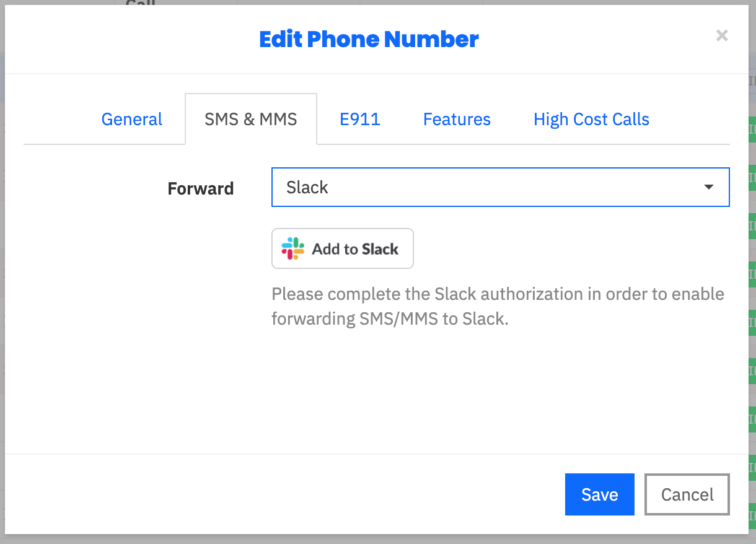Click the Forward field label
The height and width of the screenshot is (544, 756).
pyautogui.click(x=201, y=188)
